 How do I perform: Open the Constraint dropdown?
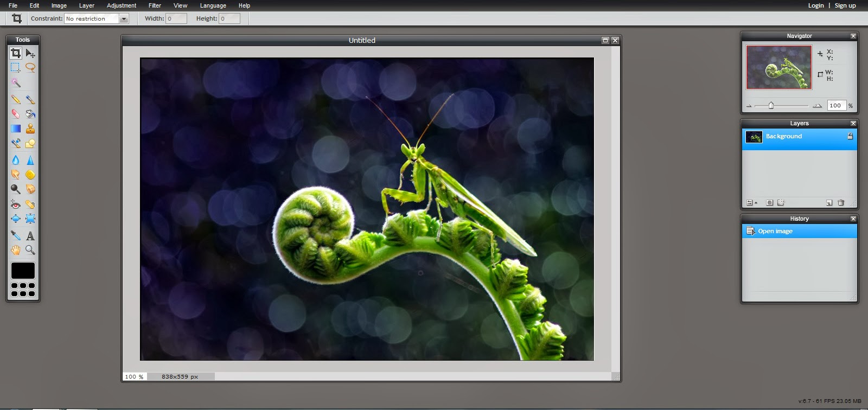pyautogui.click(x=97, y=18)
